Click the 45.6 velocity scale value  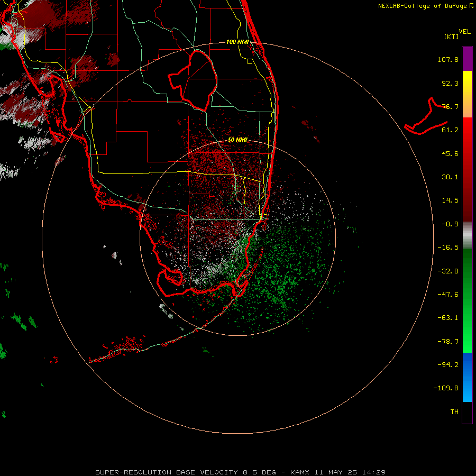pyautogui.click(x=450, y=153)
